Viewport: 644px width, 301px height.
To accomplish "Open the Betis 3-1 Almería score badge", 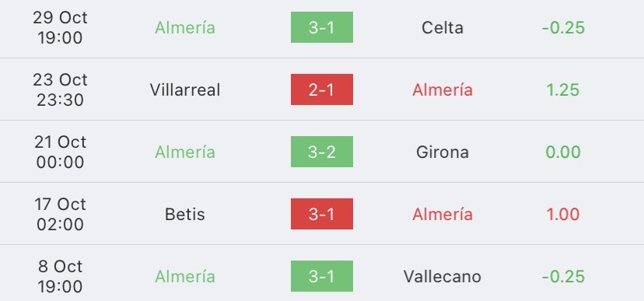I will click(x=321, y=214).
